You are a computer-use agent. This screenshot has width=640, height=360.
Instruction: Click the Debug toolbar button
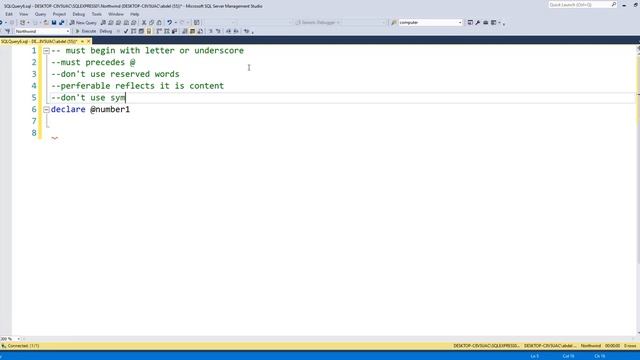point(106,31)
